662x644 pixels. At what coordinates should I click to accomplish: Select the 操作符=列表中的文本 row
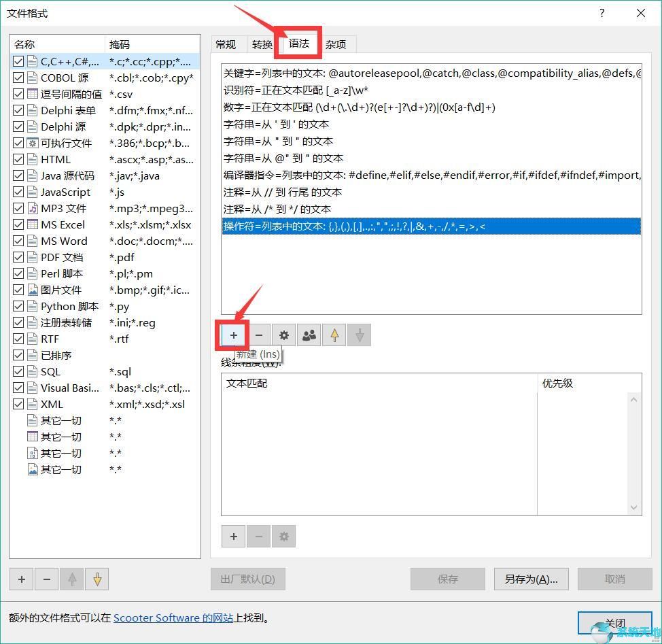tap(432, 226)
